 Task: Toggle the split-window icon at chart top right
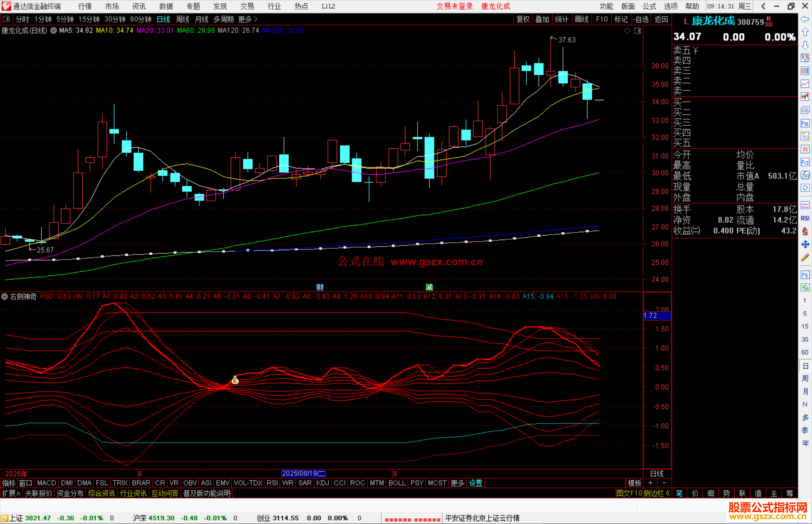(638, 31)
